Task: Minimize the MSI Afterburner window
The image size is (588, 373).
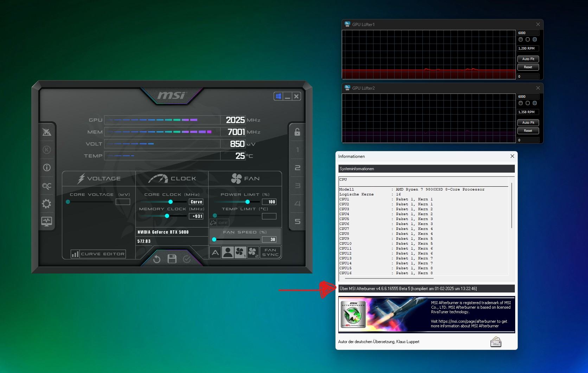Action: pos(288,96)
